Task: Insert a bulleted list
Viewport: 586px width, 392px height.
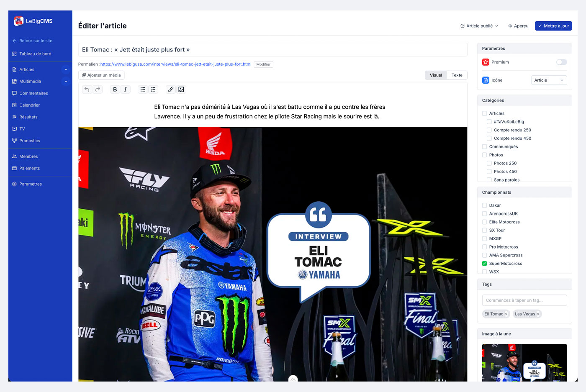Action: coord(143,90)
